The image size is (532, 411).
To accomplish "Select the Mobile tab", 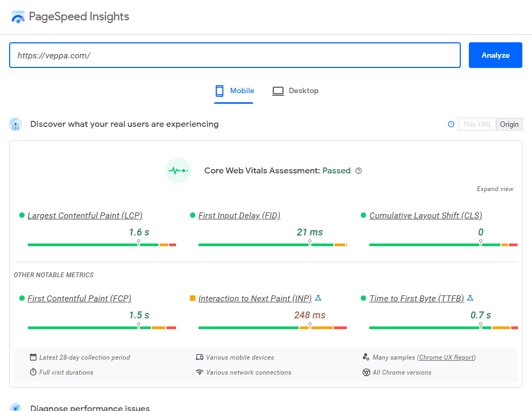I will click(x=234, y=91).
